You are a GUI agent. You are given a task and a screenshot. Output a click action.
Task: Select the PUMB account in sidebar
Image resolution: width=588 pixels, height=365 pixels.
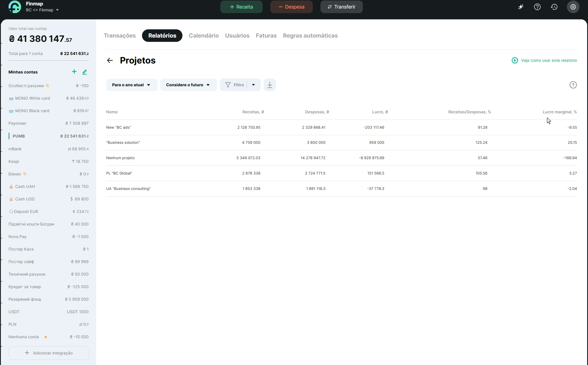point(19,136)
